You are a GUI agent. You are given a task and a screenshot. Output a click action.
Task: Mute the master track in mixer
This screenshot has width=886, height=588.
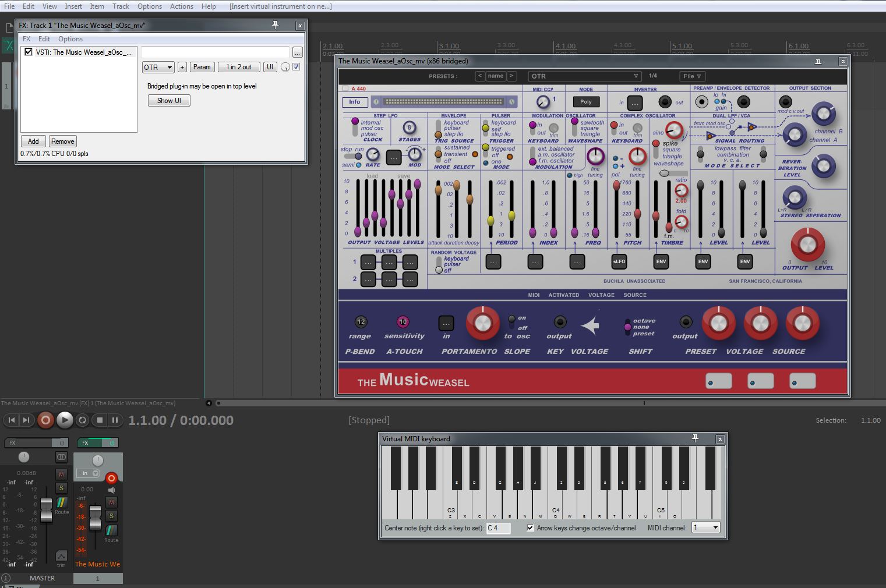[x=61, y=474]
